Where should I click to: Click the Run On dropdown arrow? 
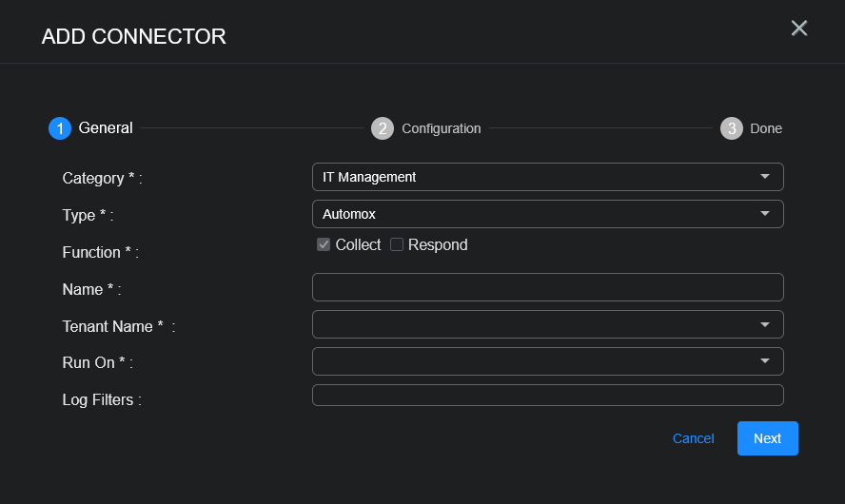point(765,361)
